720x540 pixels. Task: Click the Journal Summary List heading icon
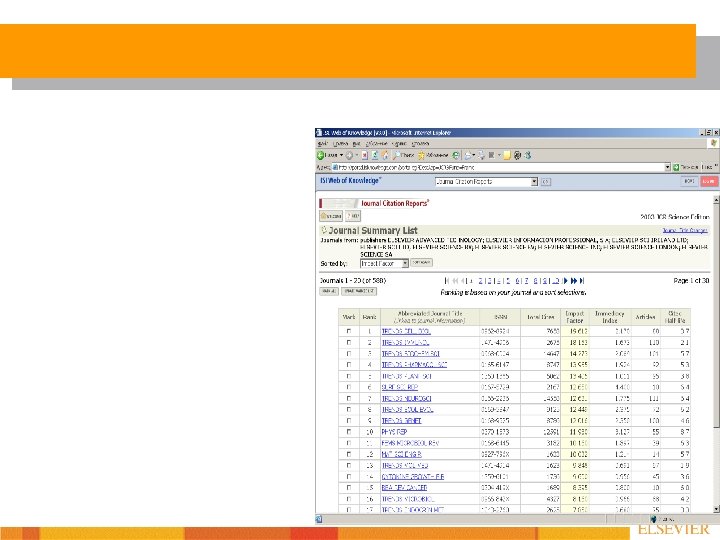(323, 230)
